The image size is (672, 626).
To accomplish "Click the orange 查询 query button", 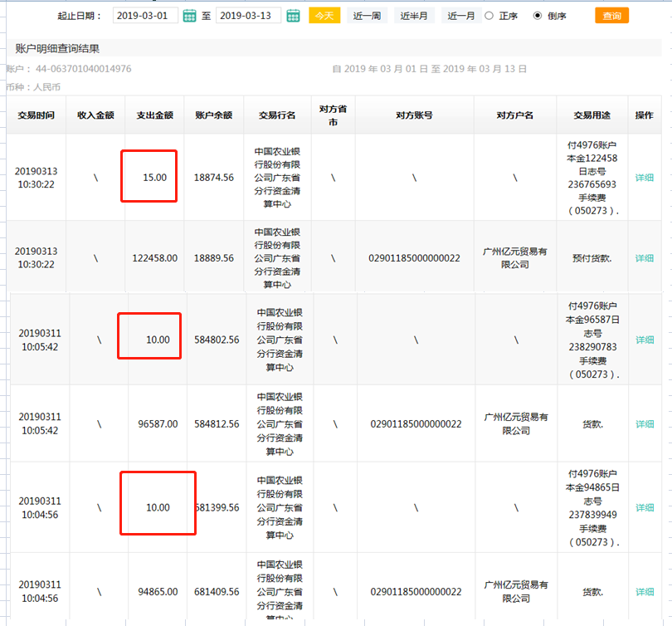I will tap(611, 16).
